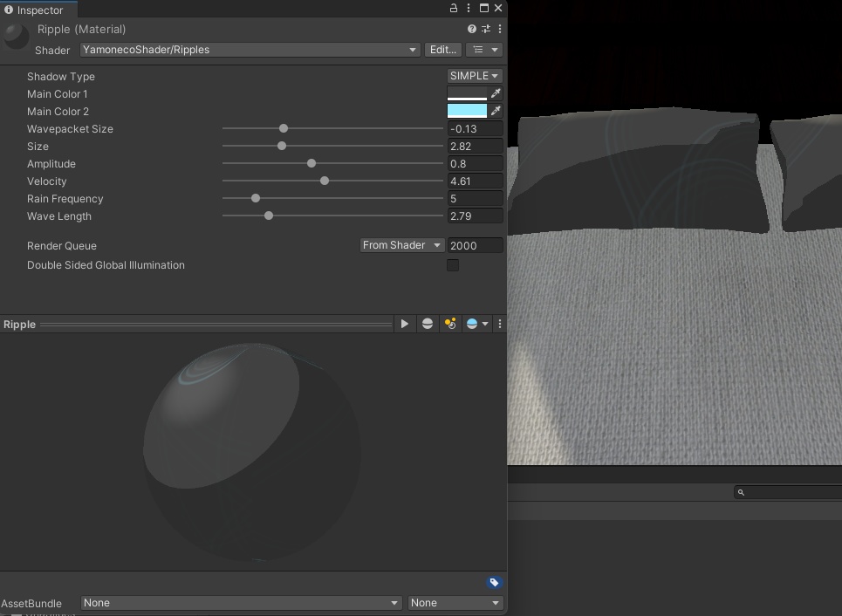
Task: Open the asset label tag icon
Action: coord(494,583)
